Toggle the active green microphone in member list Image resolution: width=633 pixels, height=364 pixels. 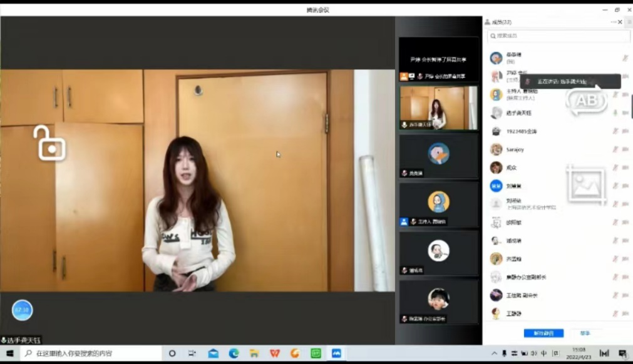click(615, 113)
